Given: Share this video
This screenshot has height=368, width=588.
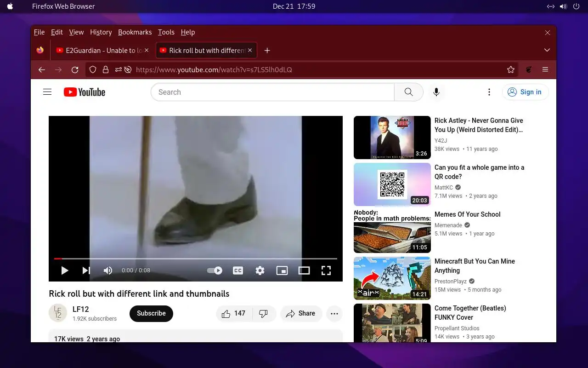Looking at the screenshot, I should pyautogui.click(x=301, y=314).
